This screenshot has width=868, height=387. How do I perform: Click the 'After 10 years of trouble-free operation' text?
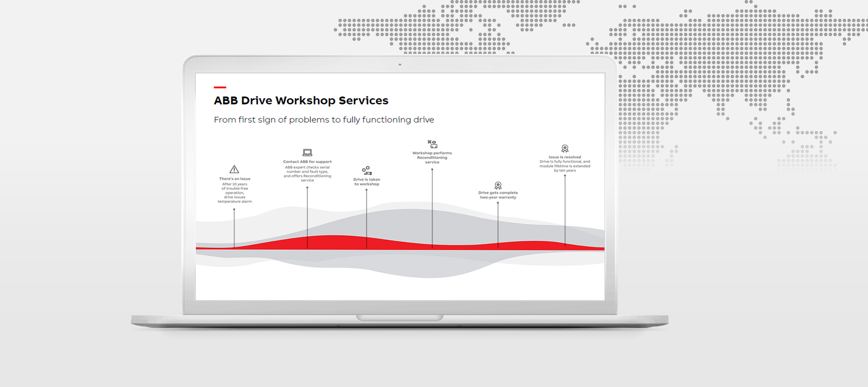click(x=235, y=193)
